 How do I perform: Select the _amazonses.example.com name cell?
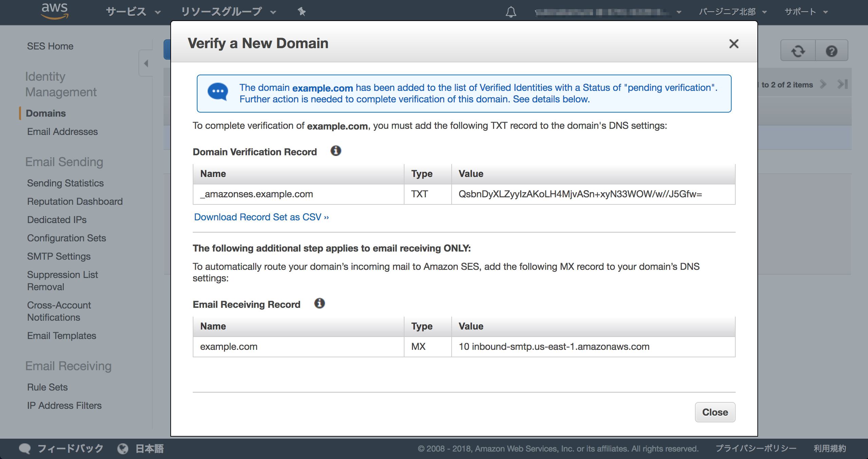[x=298, y=194]
